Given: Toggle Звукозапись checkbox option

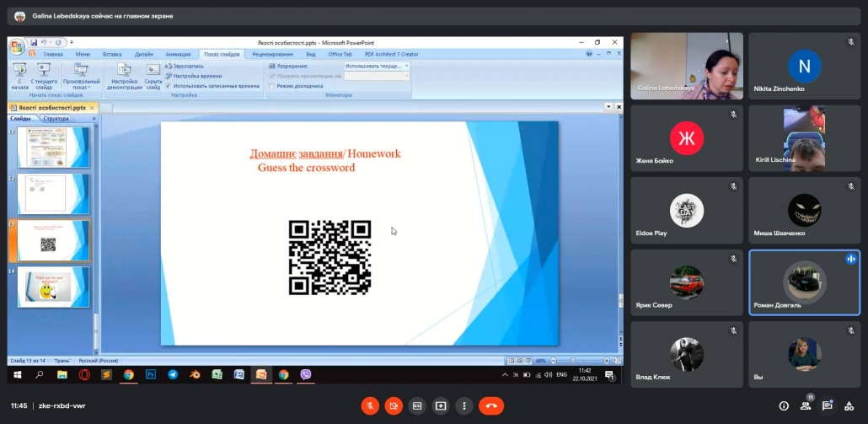Looking at the screenshot, I should (x=185, y=66).
